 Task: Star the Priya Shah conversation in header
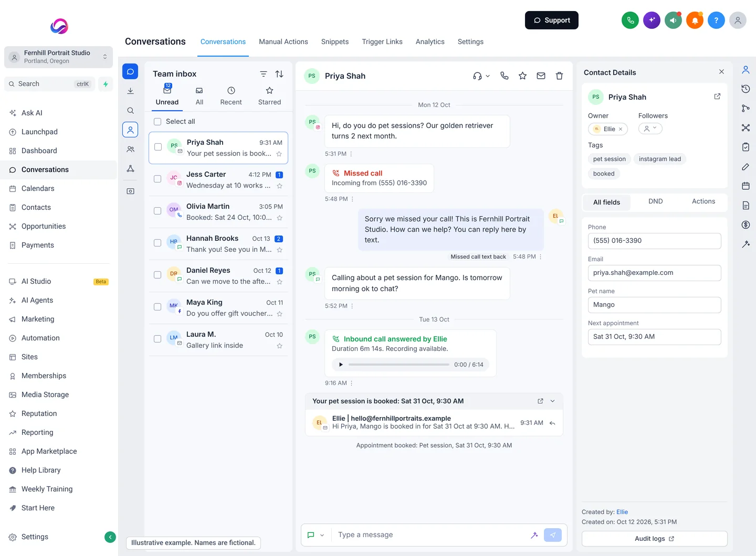tap(522, 76)
